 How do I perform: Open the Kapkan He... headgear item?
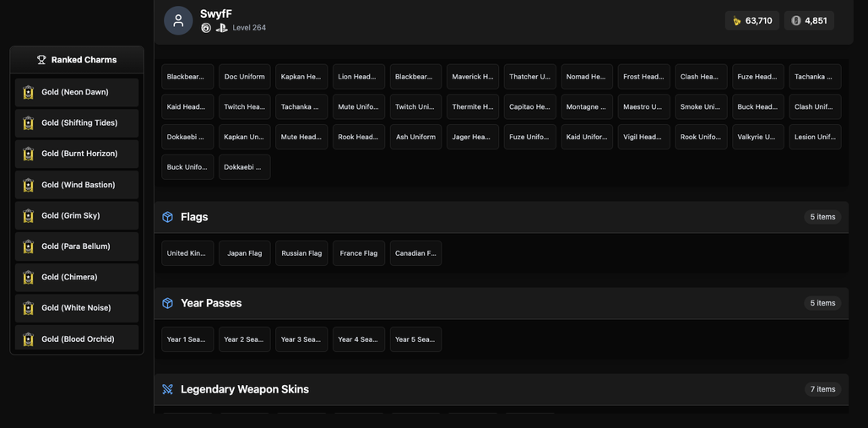[301, 77]
